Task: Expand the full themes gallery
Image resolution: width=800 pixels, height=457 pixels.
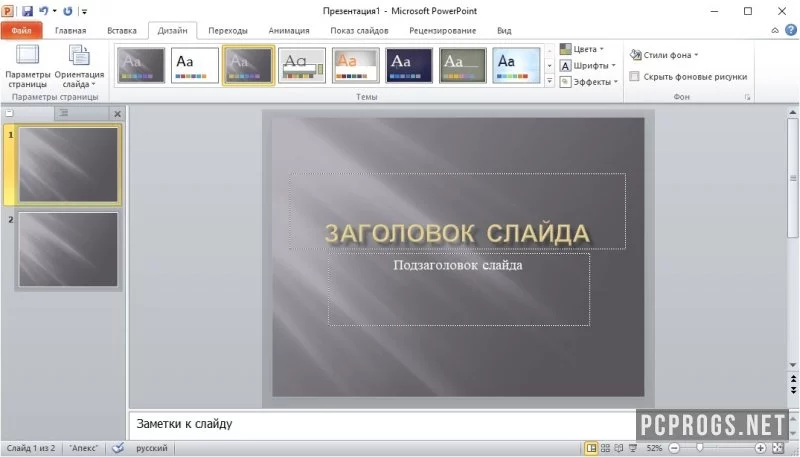Action: point(549,81)
